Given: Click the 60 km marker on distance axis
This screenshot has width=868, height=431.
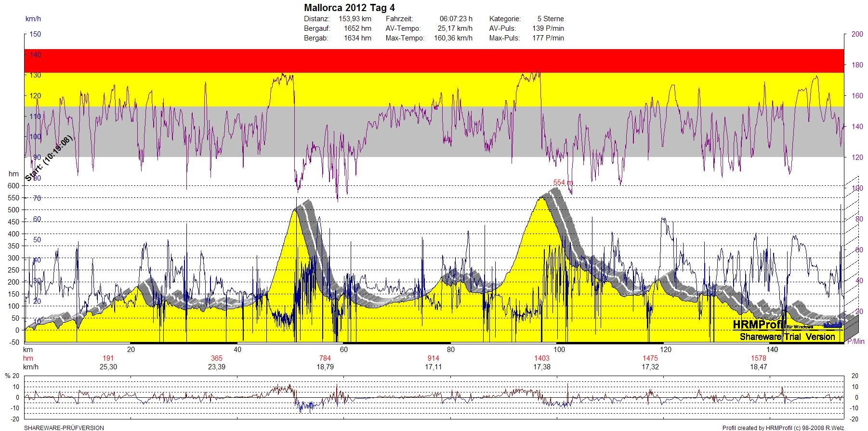Looking at the screenshot, I should tap(343, 350).
